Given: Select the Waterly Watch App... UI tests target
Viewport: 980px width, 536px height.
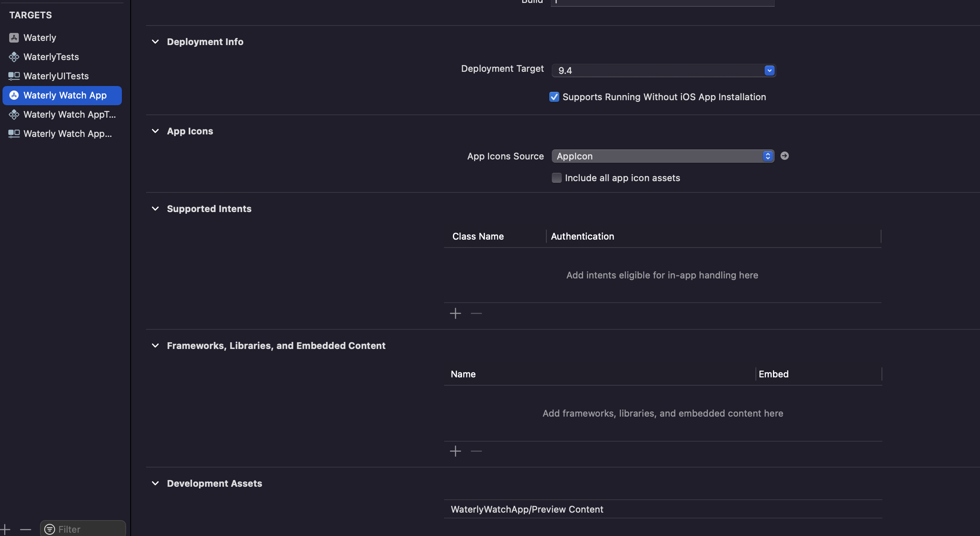Looking at the screenshot, I should pos(67,134).
